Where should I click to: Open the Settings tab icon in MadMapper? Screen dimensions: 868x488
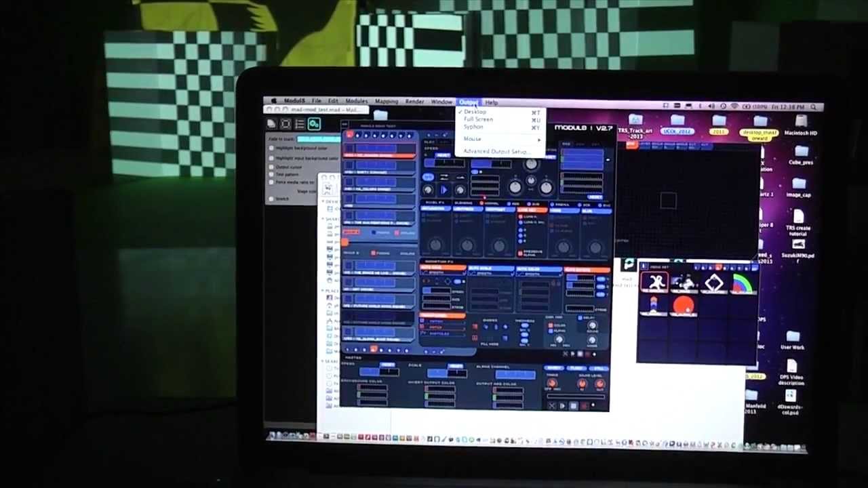(314, 124)
